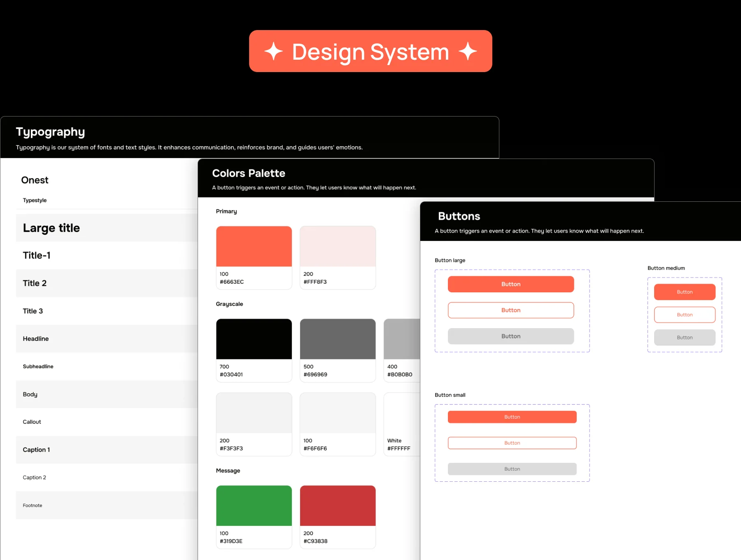Viewport: 741px width, 560px height.
Task: Click the #FFF8F3 hex label
Action: (315, 282)
